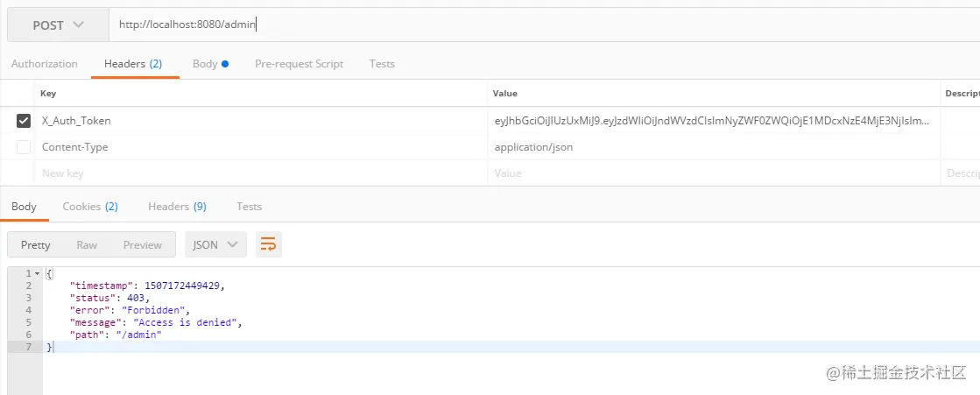Viewport: 980px width, 395px height.
Task: Click the application/json value cell
Action: (x=713, y=147)
